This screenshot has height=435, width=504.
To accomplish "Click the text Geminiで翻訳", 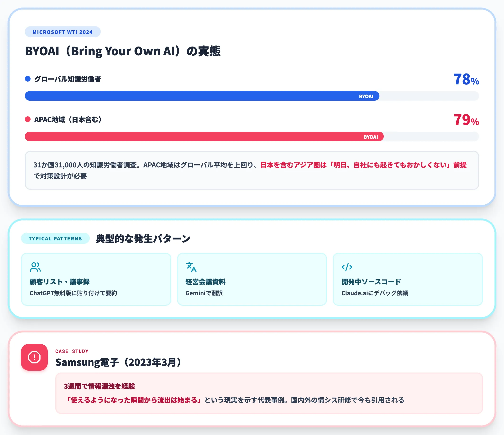I will click(x=204, y=293).
